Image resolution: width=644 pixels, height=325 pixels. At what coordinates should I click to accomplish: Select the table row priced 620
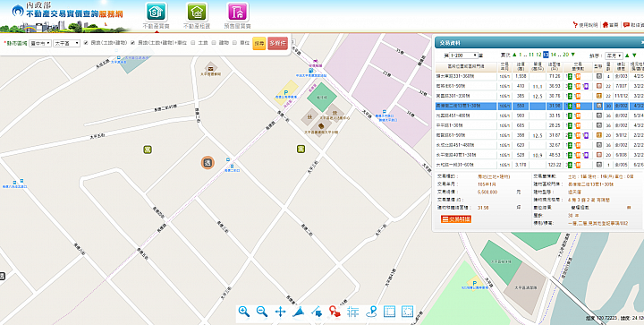tap(538, 145)
